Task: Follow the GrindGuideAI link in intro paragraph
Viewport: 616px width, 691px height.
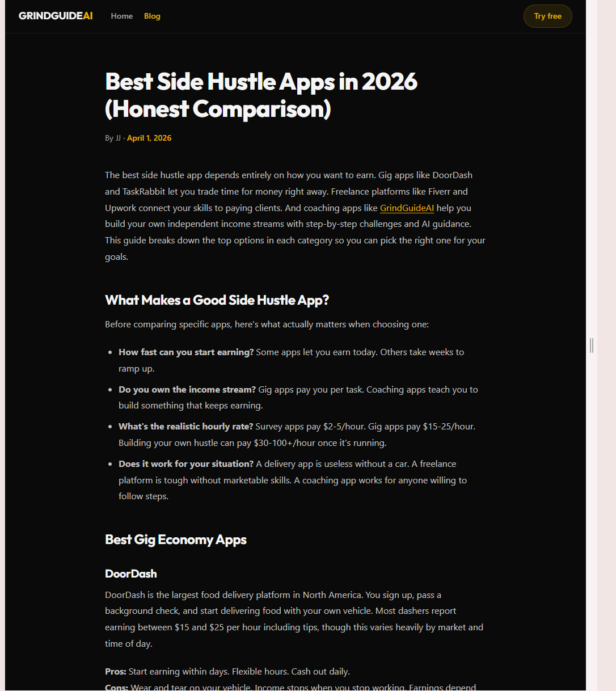Action: 407,208
